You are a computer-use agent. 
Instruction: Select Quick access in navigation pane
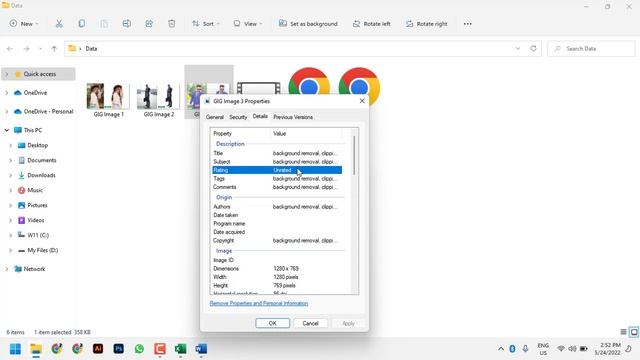click(40, 74)
